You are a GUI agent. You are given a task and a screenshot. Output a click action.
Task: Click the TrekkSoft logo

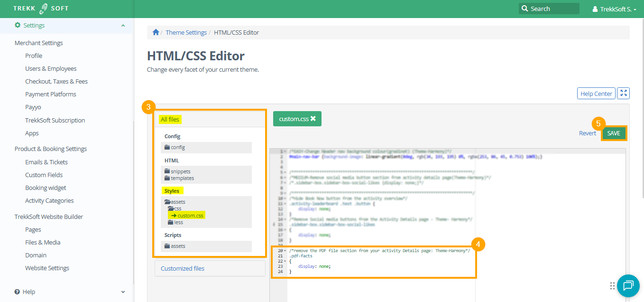pyautogui.click(x=41, y=9)
